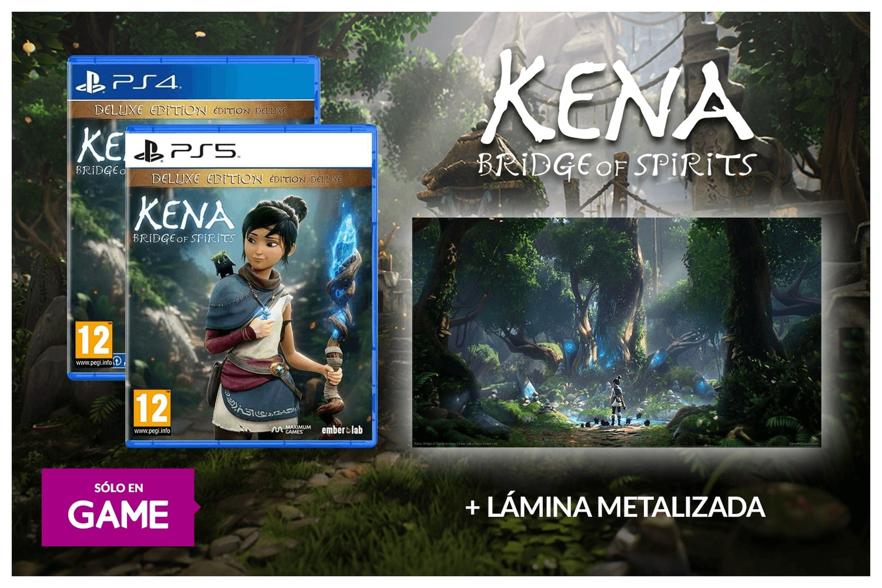
Task: Click the PS5 Deluxe Edition gold banner
Action: click(x=248, y=179)
